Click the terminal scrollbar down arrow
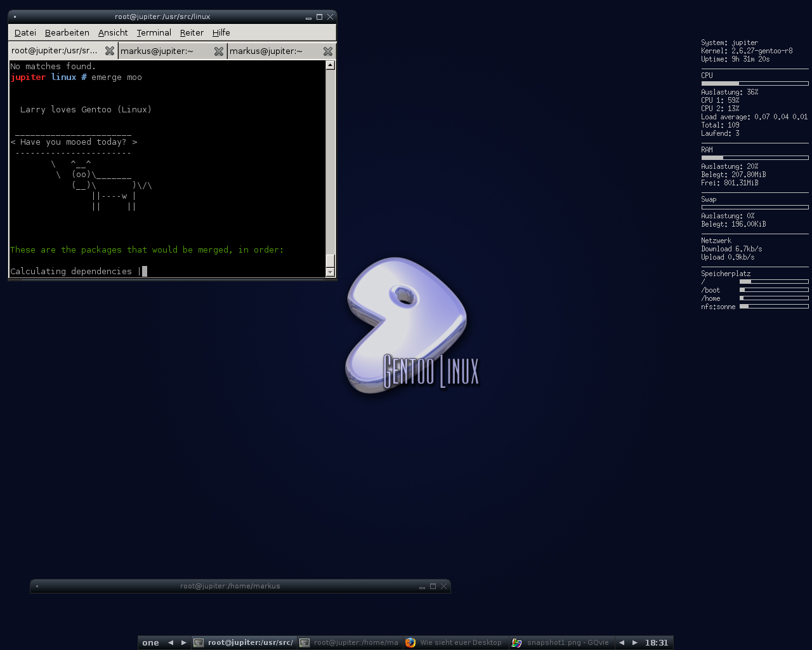Image resolution: width=812 pixels, height=650 pixels. (x=330, y=272)
